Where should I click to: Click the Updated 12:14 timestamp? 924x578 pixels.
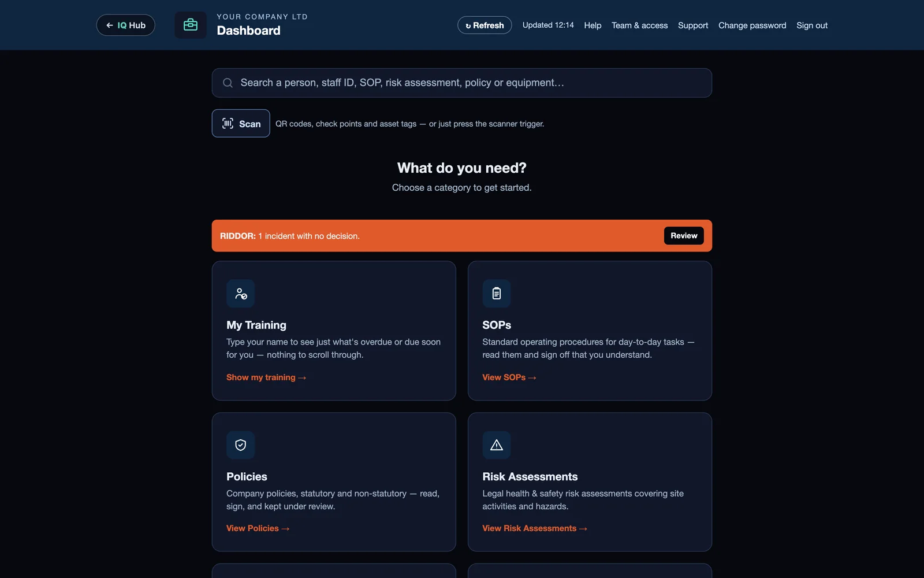click(548, 25)
